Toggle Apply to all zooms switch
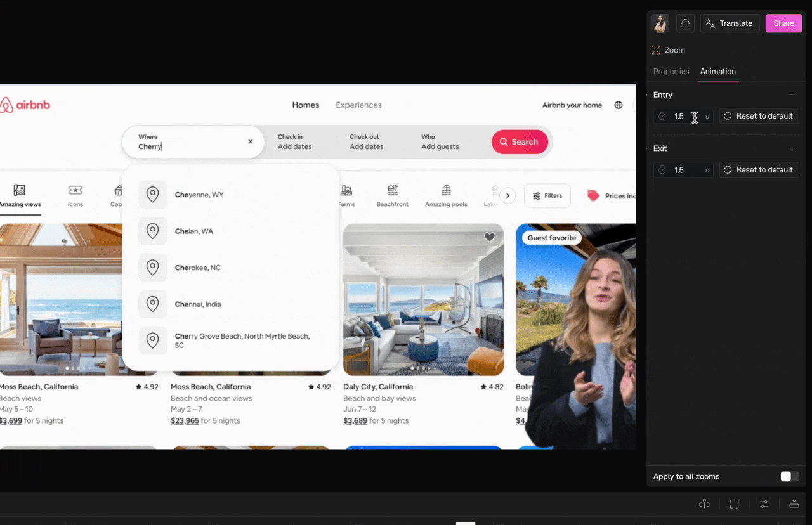 [790, 476]
